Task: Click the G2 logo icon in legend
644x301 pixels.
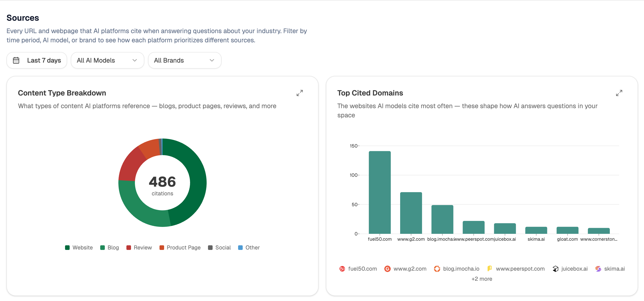Action: click(x=387, y=269)
